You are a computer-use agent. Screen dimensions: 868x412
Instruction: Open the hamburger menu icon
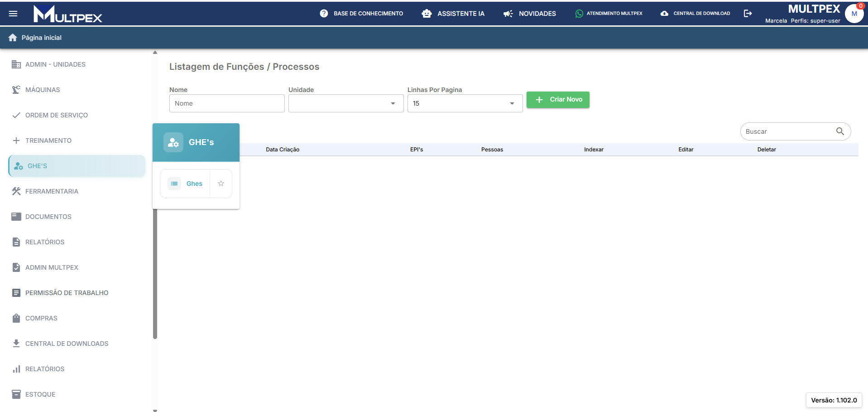[13, 14]
